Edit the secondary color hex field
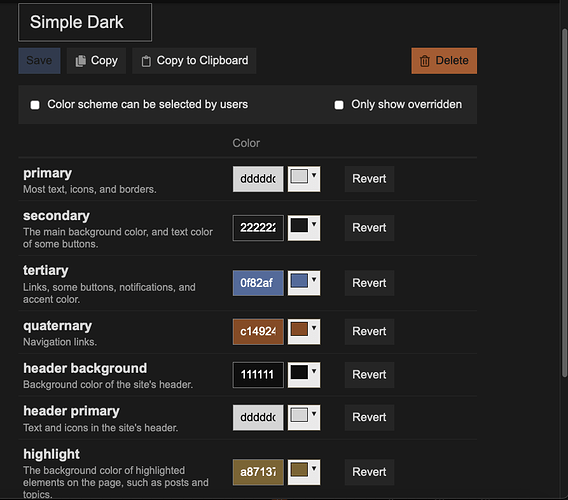The height and width of the screenshot is (500, 568). tap(258, 228)
